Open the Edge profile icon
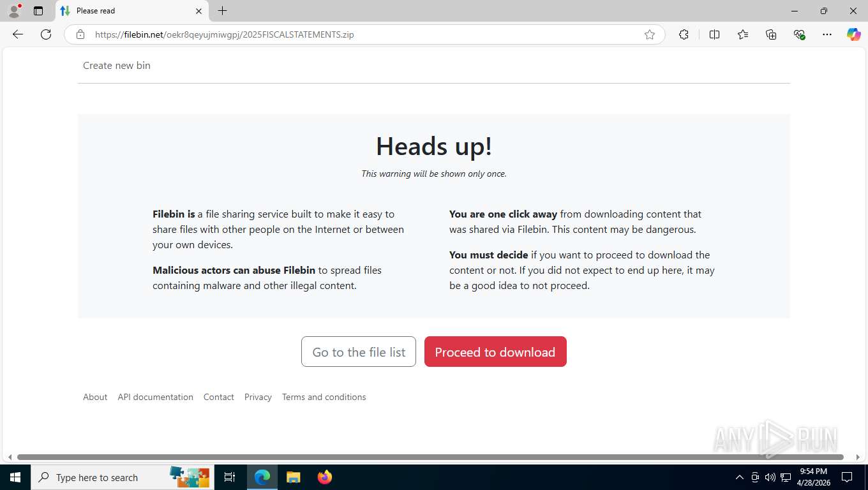868x490 pixels. click(14, 11)
